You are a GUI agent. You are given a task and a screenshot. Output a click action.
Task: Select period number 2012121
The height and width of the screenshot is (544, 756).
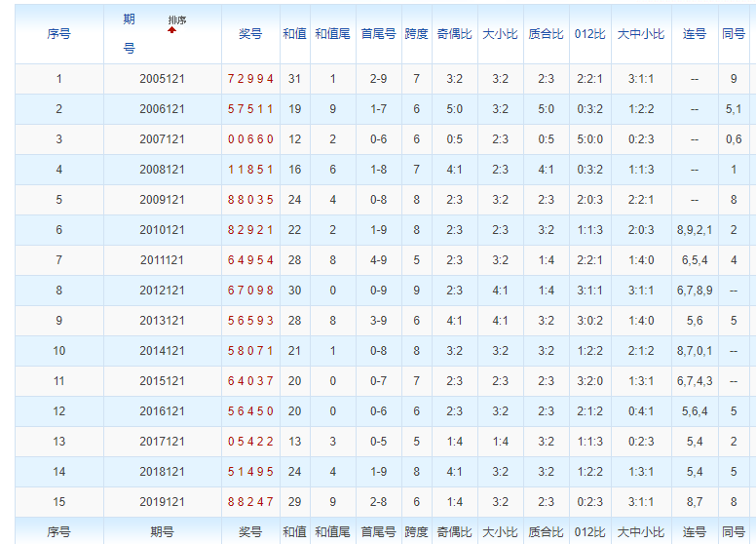162,291
